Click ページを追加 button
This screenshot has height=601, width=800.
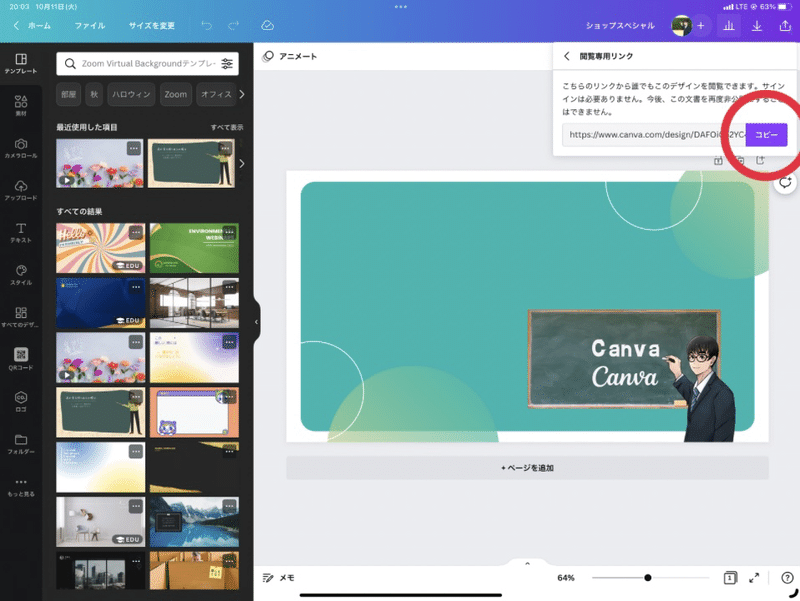tap(528, 468)
